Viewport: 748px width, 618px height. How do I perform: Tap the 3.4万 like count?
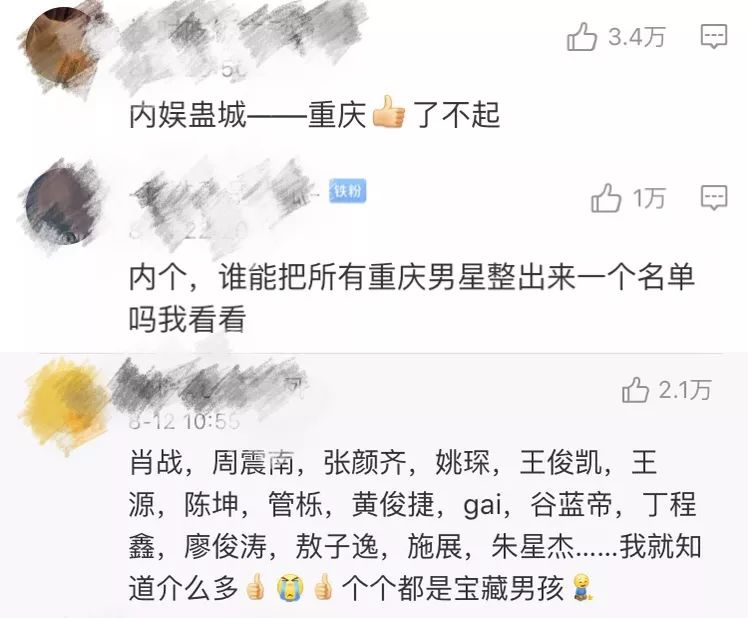(636, 37)
